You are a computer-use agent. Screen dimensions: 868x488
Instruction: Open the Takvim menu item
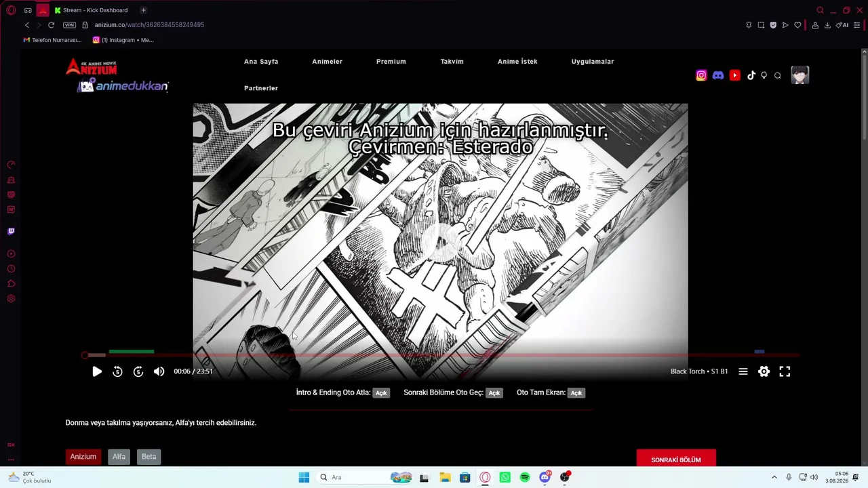[452, 62]
